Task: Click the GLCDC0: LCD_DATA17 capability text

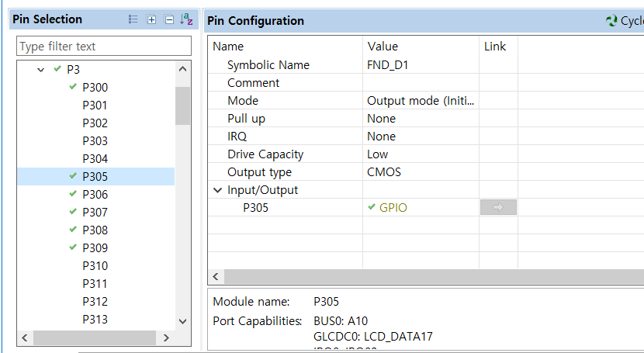Action: pyautogui.click(x=373, y=337)
